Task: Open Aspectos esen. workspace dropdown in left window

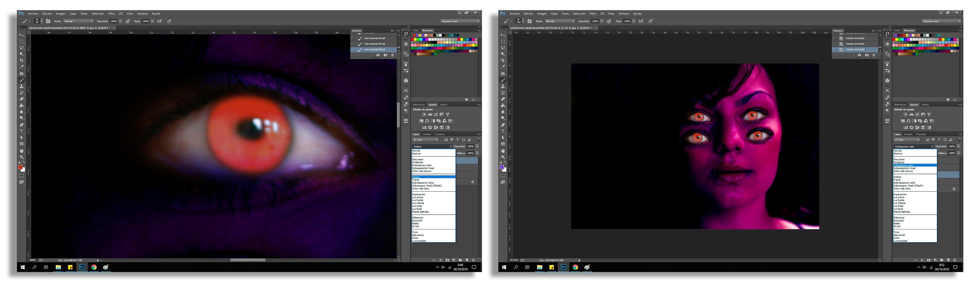Action: pos(460,21)
